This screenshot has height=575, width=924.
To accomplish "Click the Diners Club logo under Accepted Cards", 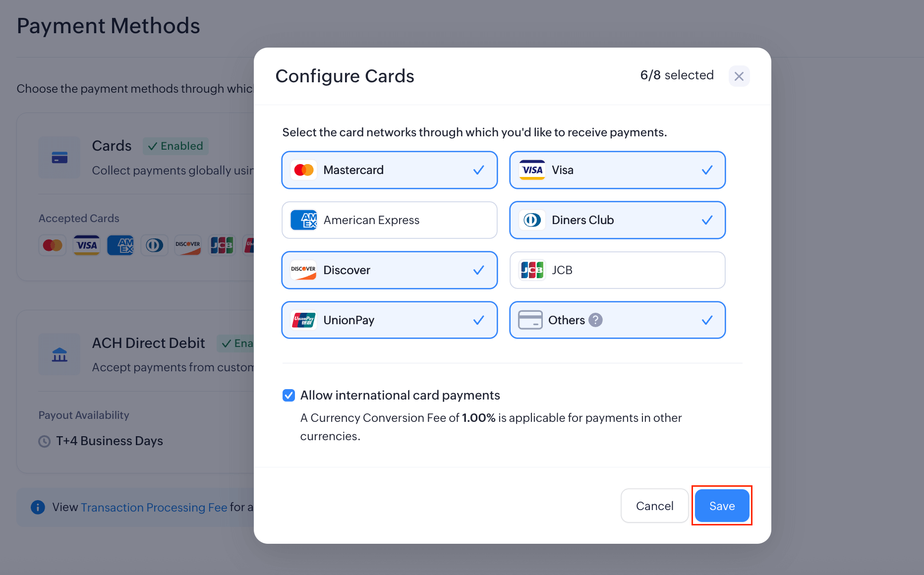I will 154,245.
